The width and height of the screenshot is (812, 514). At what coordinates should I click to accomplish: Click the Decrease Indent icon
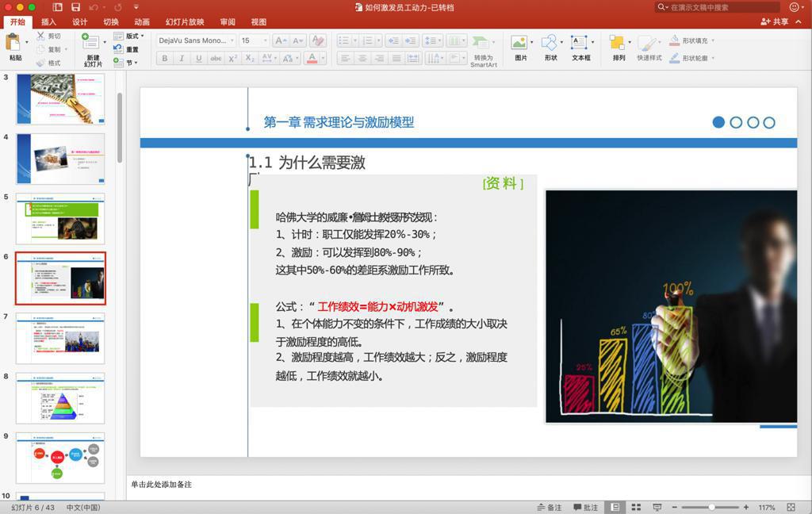(x=393, y=40)
